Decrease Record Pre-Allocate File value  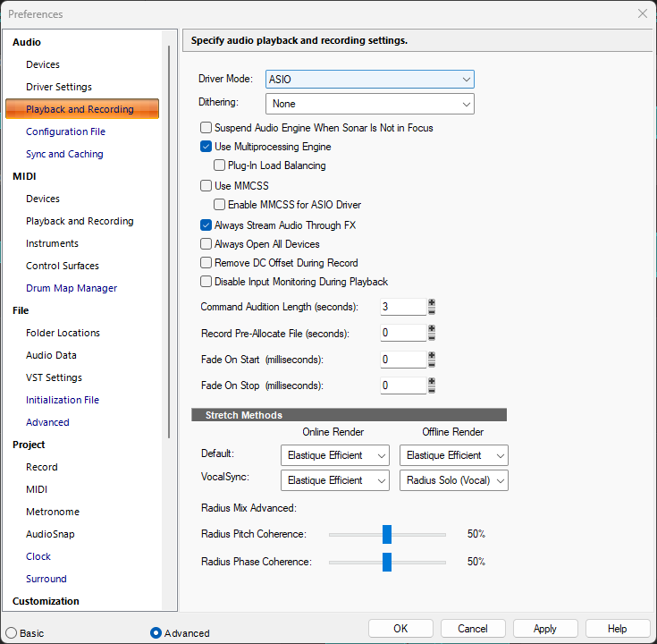pyautogui.click(x=432, y=337)
